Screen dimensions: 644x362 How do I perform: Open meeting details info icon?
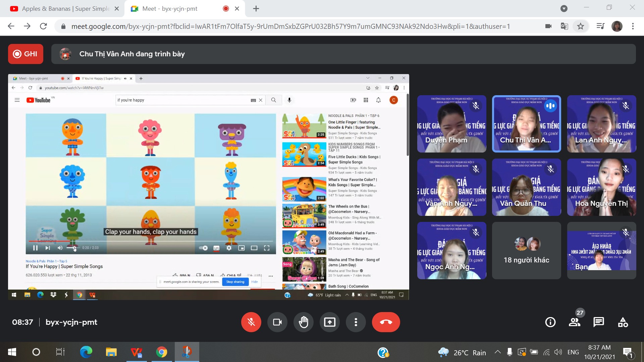pos(550,322)
